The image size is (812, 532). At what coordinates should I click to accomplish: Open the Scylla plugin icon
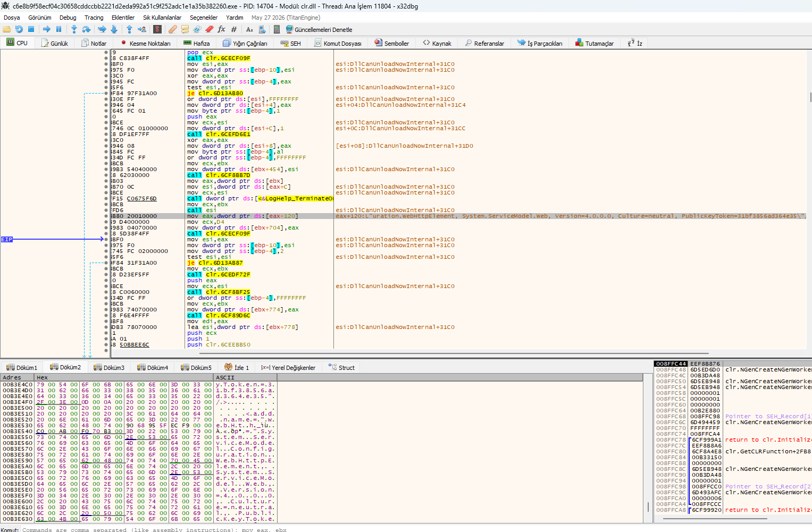[157, 29]
